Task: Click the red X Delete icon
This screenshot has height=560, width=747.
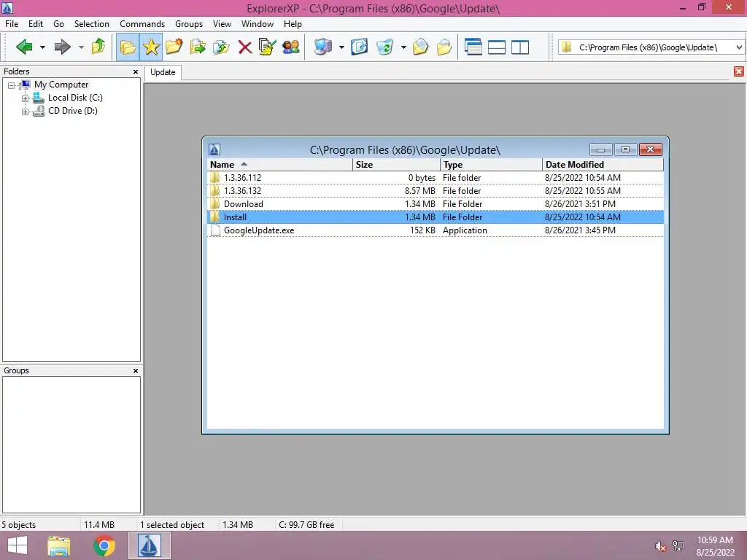Action: (x=245, y=47)
